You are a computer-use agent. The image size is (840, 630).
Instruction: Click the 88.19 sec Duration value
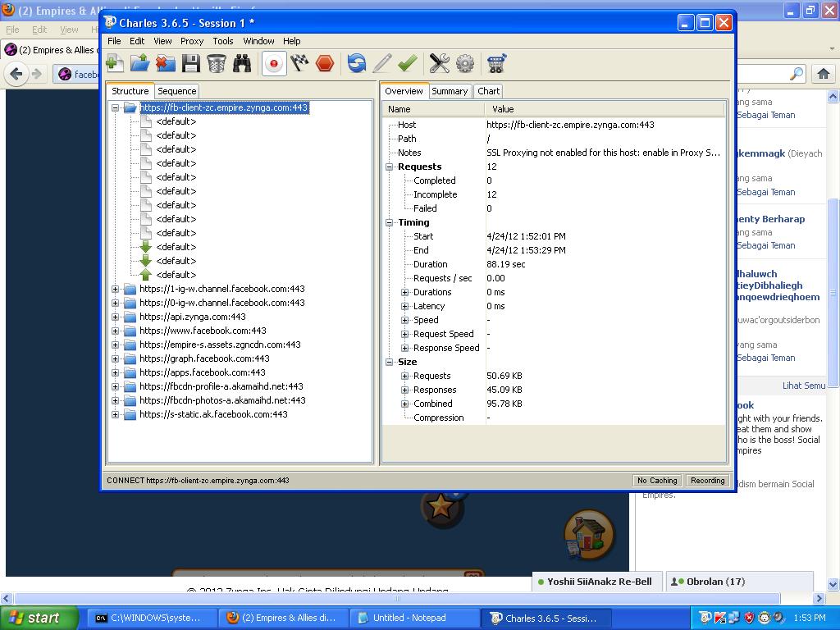pos(505,264)
